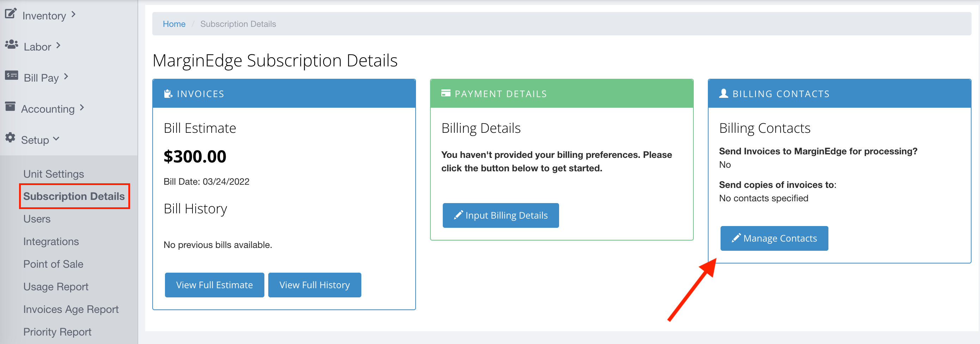Follow the Home breadcrumb link
This screenshot has width=980, height=344.
pos(174,24)
